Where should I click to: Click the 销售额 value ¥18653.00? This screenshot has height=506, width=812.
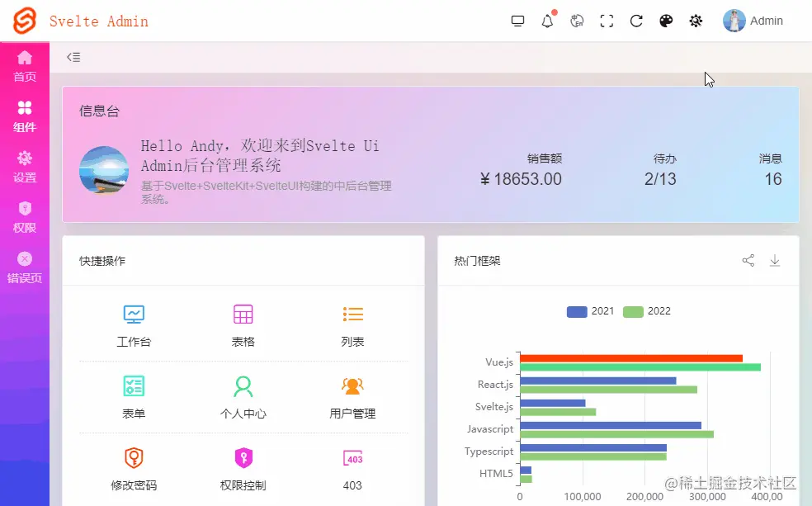coord(521,179)
